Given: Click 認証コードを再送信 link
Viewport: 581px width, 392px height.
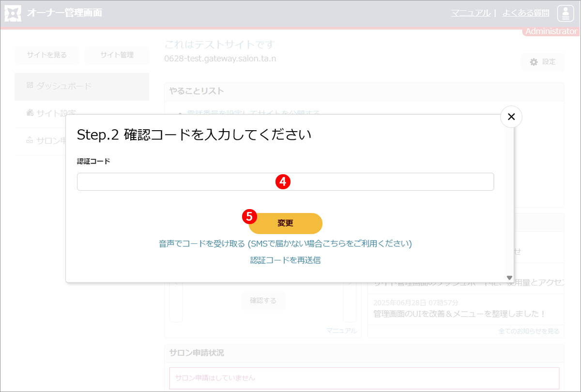Looking at the screenshot, I should 285,260.
